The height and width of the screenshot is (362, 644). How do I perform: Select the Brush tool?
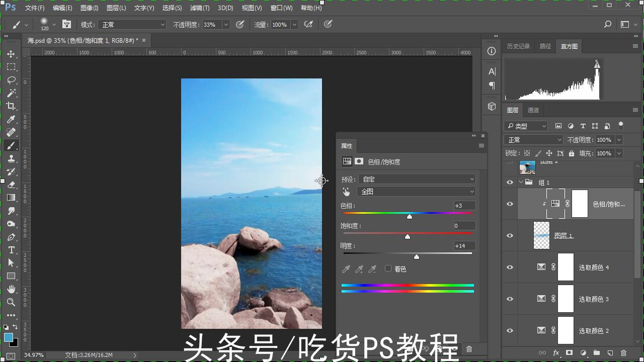coord(11,145)
